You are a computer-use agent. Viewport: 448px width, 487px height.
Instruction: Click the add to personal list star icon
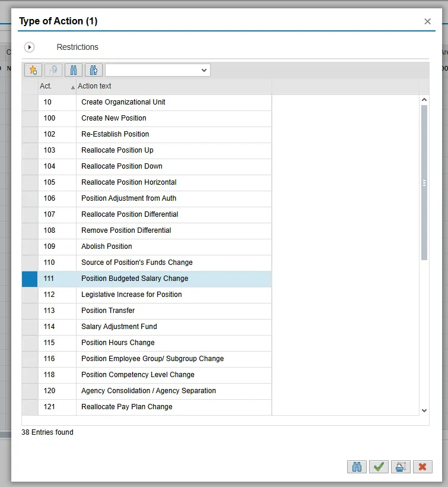click(x=33, y=70)
